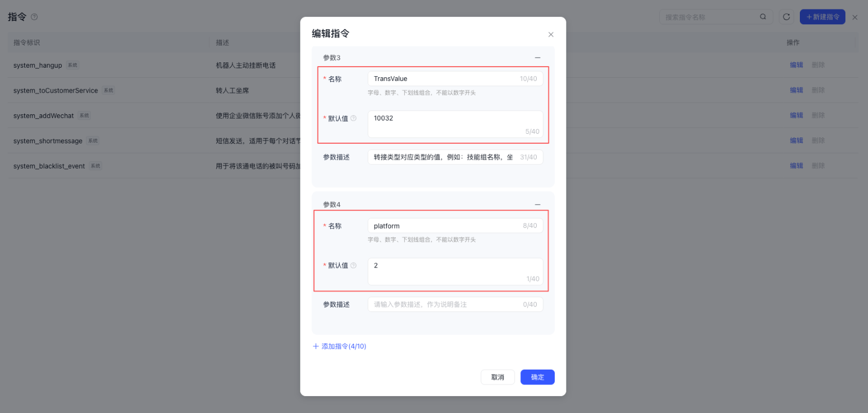This screenshot has height=413, width=868.
Task: Click the 取消 button
Action: click(498, 377)
